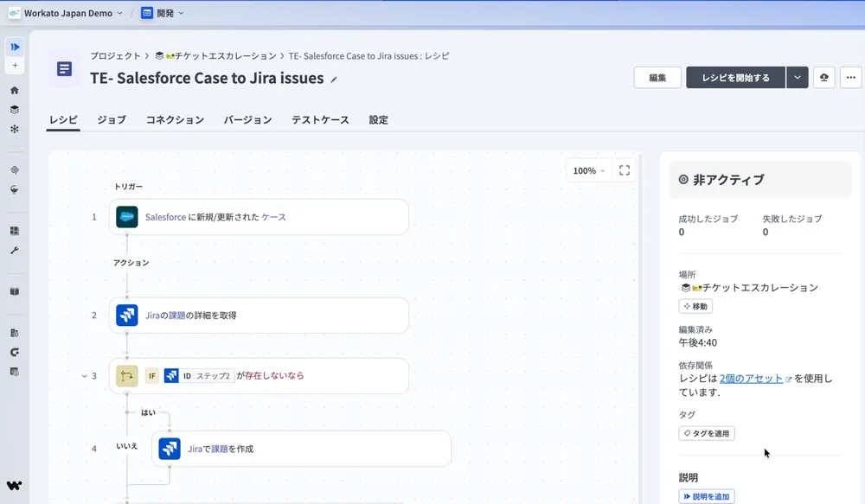Switch to the 設定 tab
The height and width of the screenshot is (504, 865).
(379, 119)
